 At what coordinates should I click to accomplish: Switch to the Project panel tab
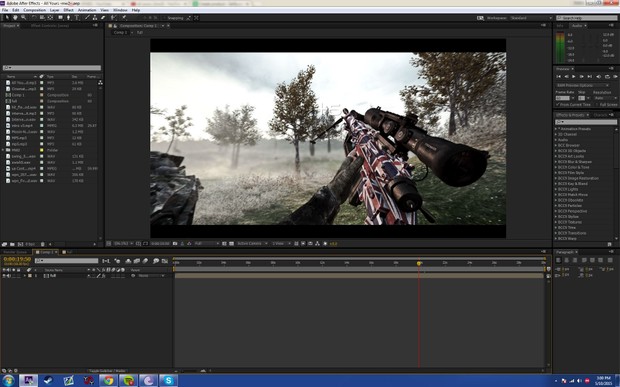[x=9, y=25]
